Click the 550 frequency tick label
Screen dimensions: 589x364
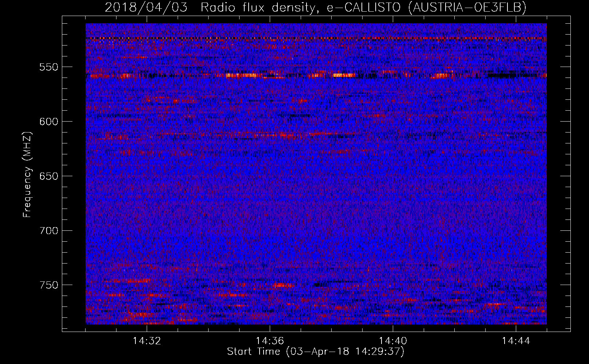49,67
